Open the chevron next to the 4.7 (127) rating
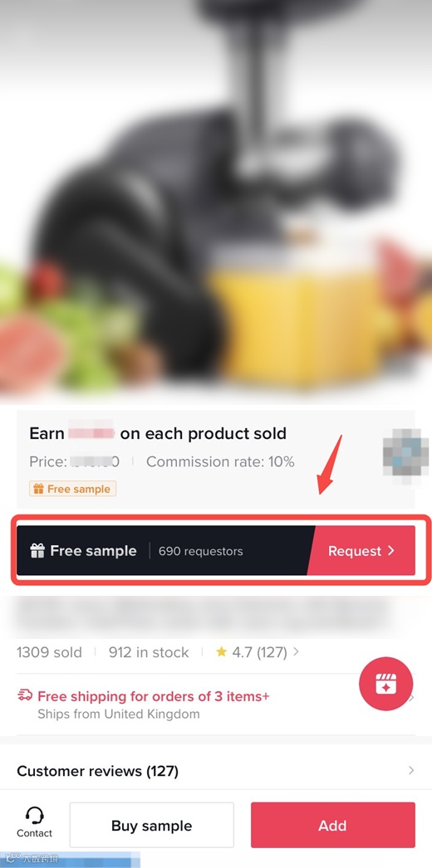The height and width of the screenshot is (868, 432). tap(296, 651)
